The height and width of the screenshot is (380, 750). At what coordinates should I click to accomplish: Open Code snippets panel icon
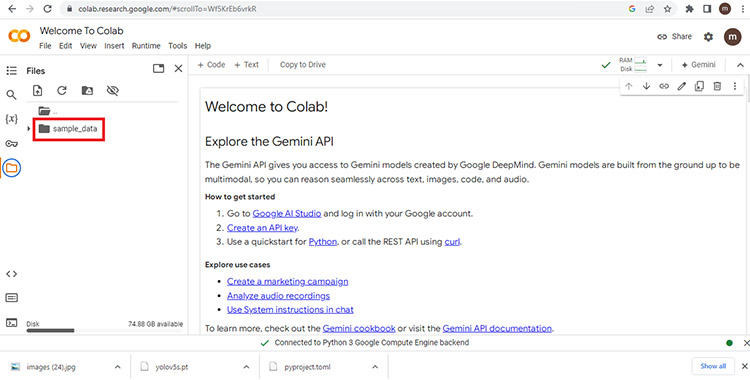11,274
